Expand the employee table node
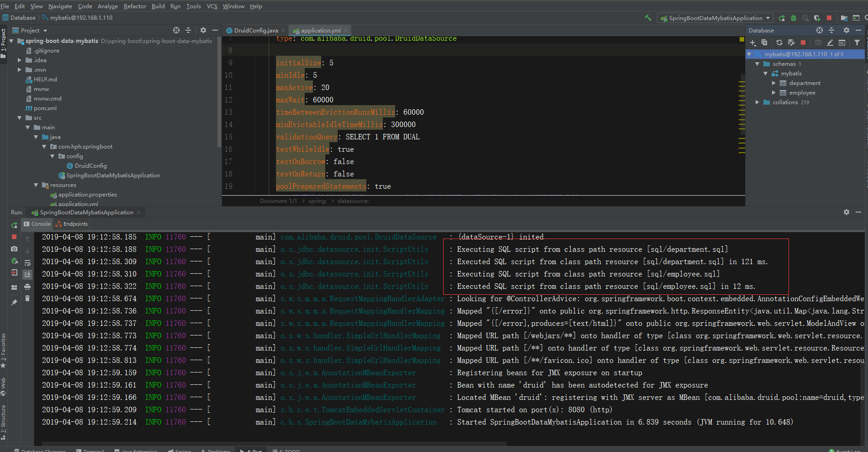Viewport: 868px width, 452px height. pyautogui.click(x=774, y=92)
